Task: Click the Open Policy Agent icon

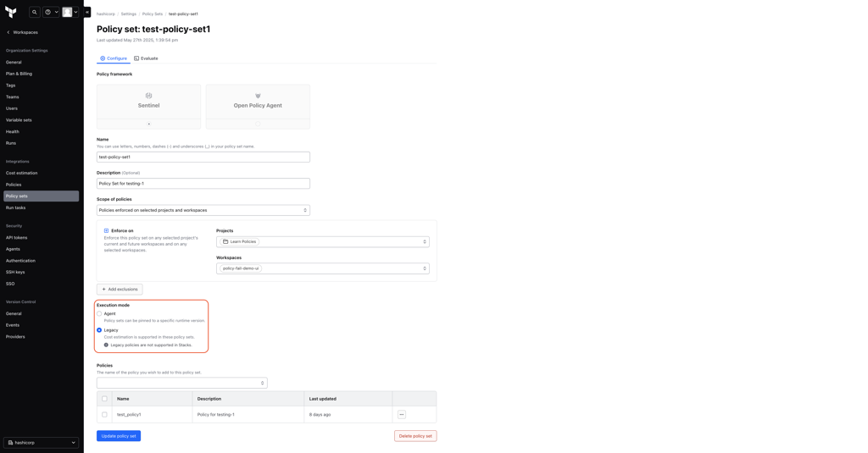Action: 258,96
